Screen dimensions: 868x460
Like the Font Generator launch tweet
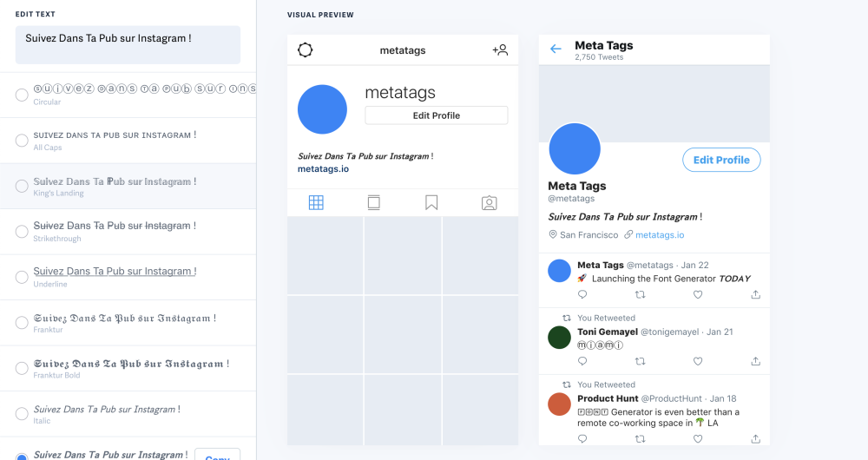coord(698,294)
